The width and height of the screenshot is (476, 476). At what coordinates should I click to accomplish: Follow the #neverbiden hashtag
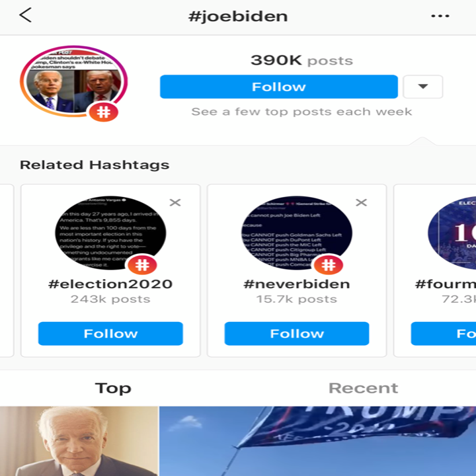click(x=297, y=333)
